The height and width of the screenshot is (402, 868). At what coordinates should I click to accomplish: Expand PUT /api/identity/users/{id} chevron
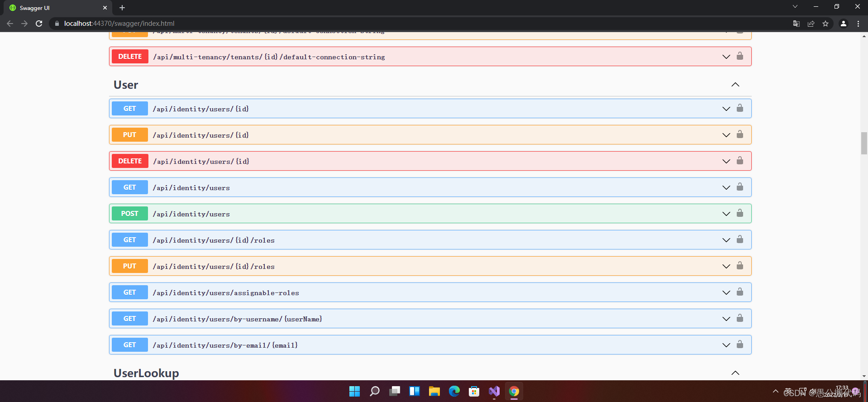(726, 135)
